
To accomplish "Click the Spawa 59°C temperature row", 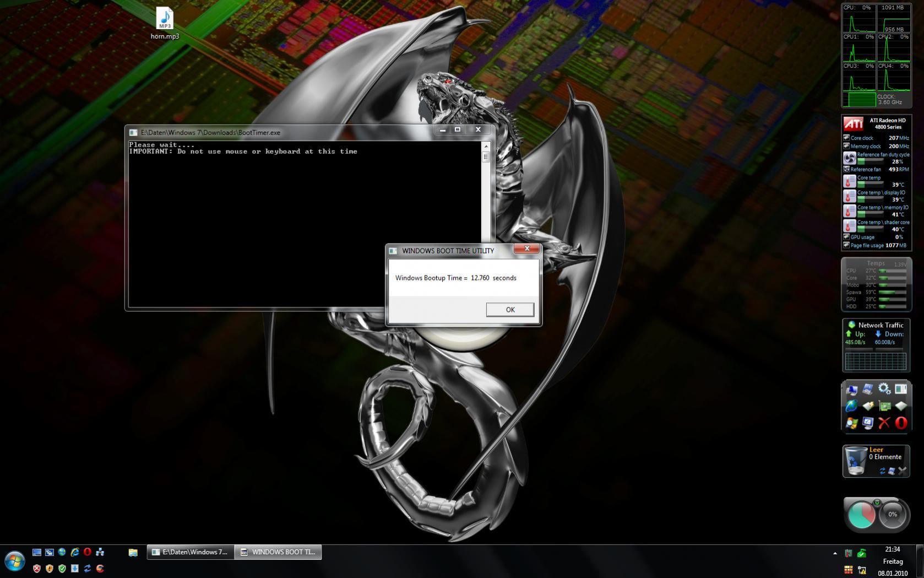I will (x=877, y=292).
